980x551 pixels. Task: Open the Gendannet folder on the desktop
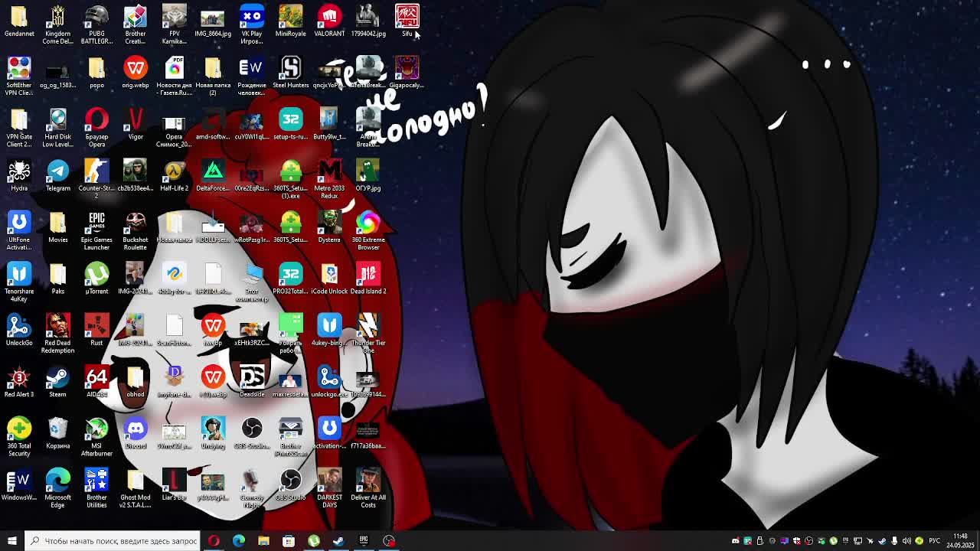[x=19, y=21]
